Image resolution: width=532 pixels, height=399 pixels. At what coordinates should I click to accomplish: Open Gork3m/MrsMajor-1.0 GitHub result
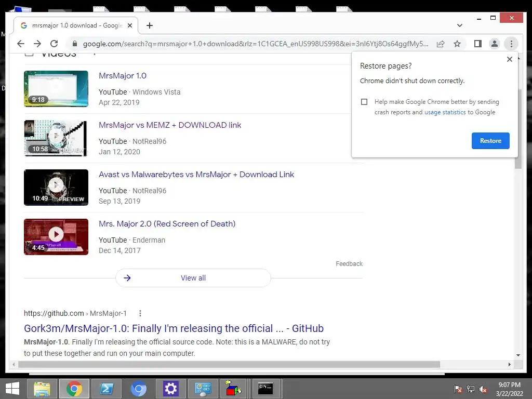click(174, 328)
